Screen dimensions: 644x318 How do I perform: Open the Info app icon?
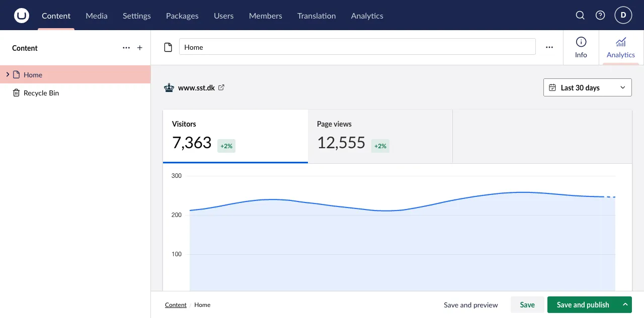point(581,42)
